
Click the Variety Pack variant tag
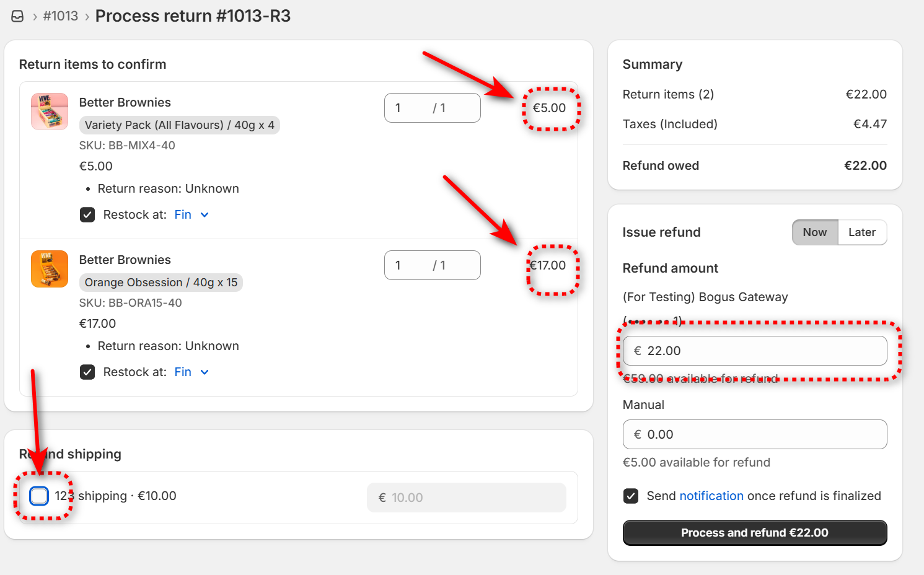179,125
